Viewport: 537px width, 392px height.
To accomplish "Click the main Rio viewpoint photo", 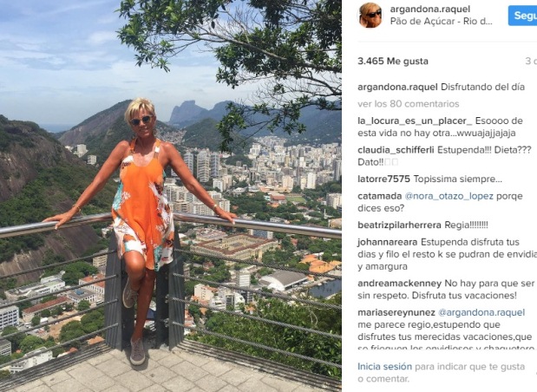I will 171,196.
